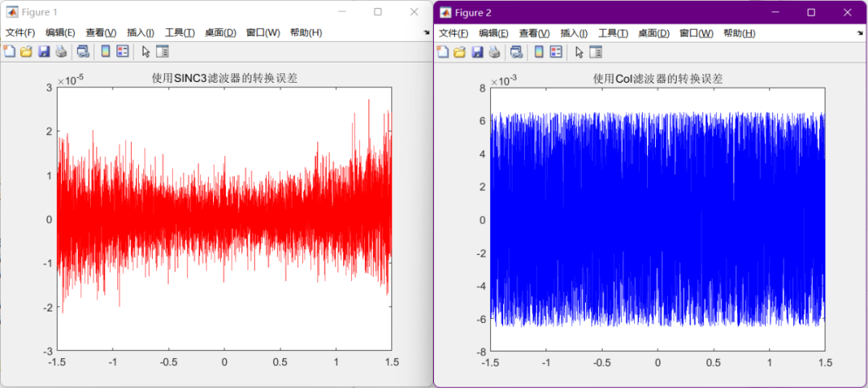Click the blue CoI error plot area
This screenshot has height=388, width=868.
click(x=657, y=219)
